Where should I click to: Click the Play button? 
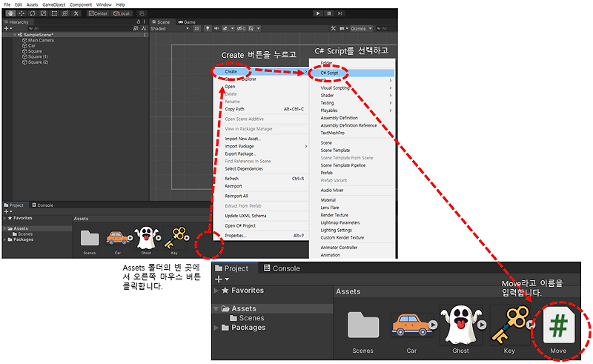point(318,13)
